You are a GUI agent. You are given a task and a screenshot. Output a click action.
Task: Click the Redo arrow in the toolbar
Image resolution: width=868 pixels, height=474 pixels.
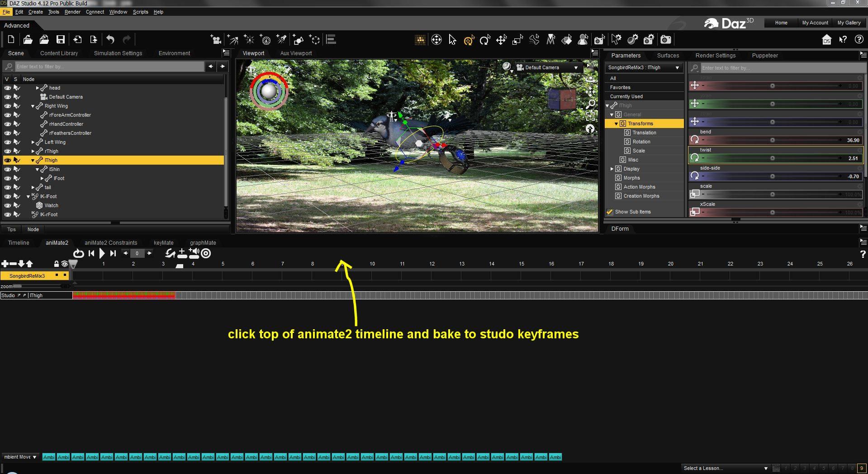[127, 40]
